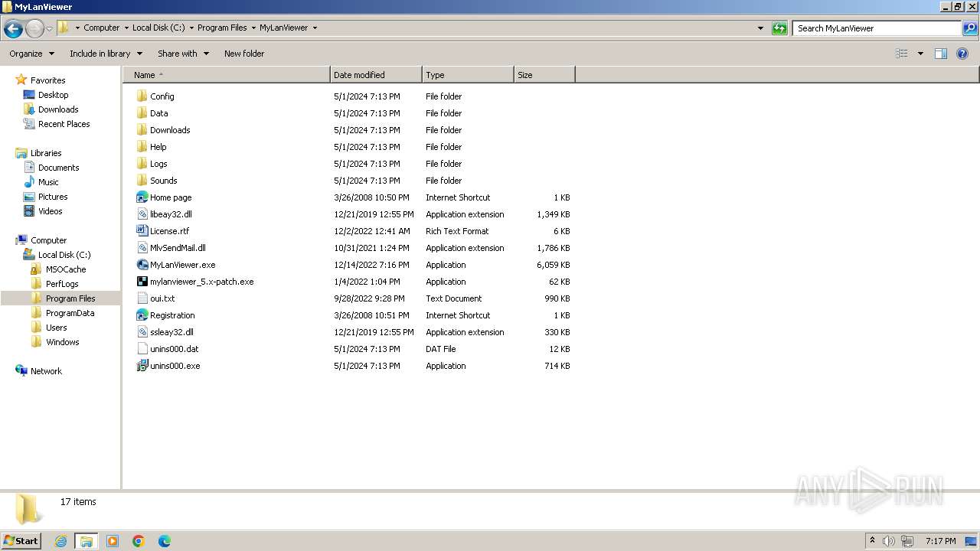Select the unins000.dat file icon
The image size is (980, 551).
click(142, 349)
